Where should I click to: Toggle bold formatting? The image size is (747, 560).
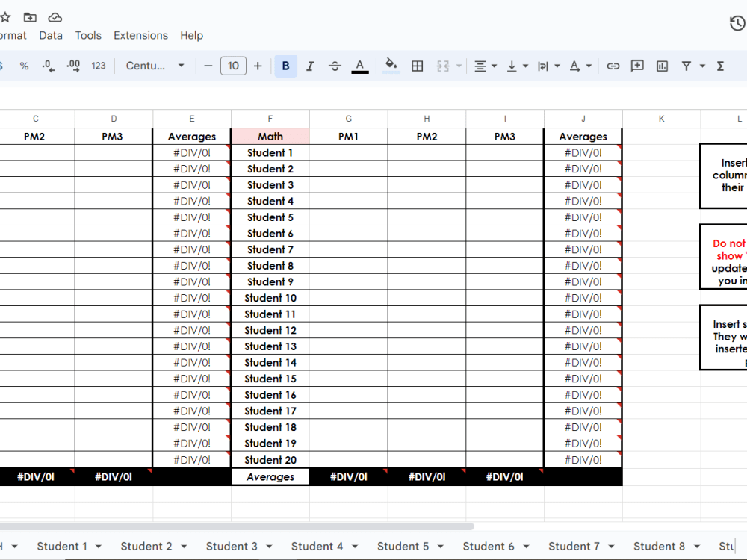tap(285, 66)
